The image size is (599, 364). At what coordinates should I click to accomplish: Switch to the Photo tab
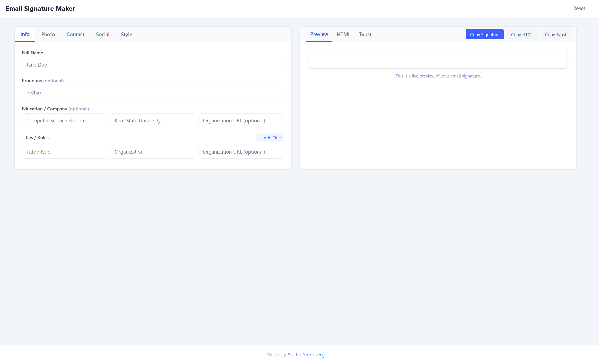48,34
